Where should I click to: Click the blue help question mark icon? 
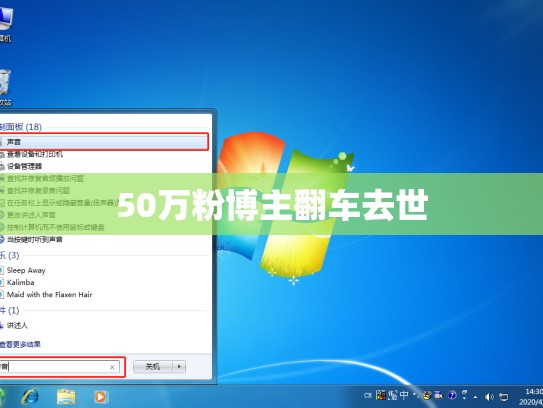[x=452, y=395]
